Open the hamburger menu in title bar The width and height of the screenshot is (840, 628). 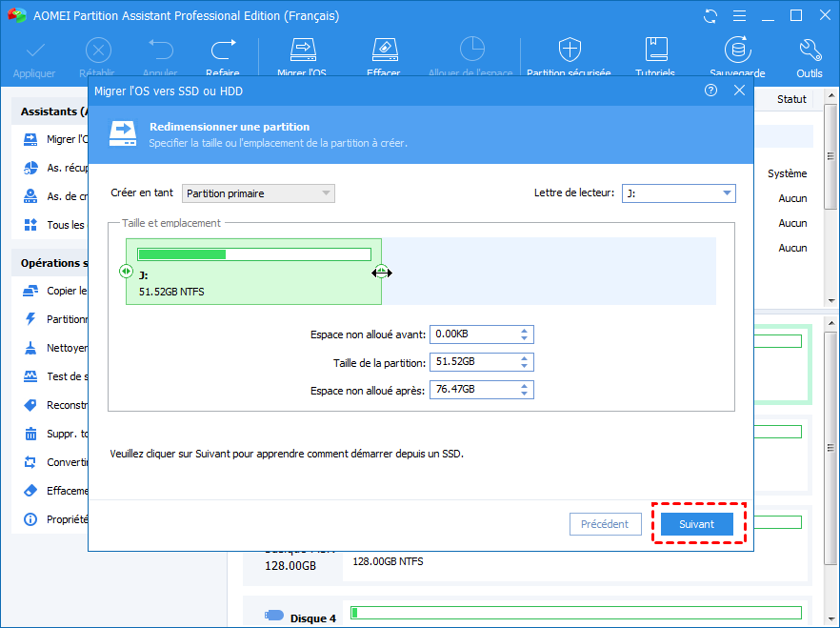(x=739, y=16)
